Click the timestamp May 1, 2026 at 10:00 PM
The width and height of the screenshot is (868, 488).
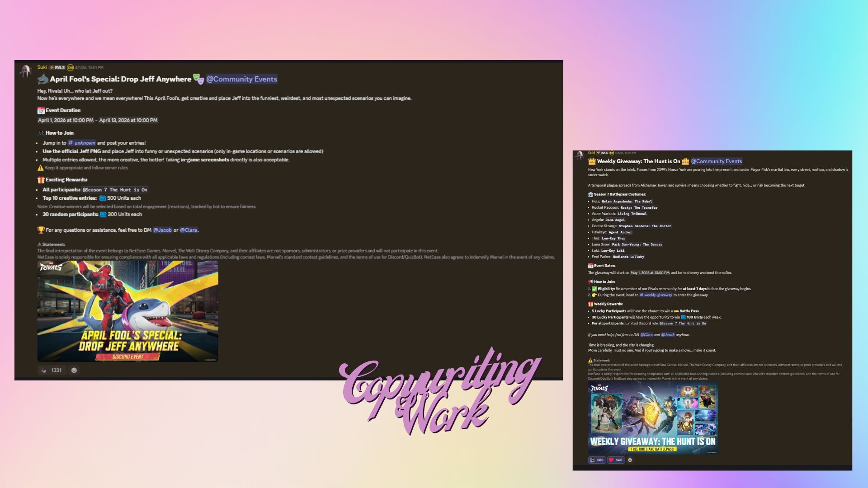[650, 273]
